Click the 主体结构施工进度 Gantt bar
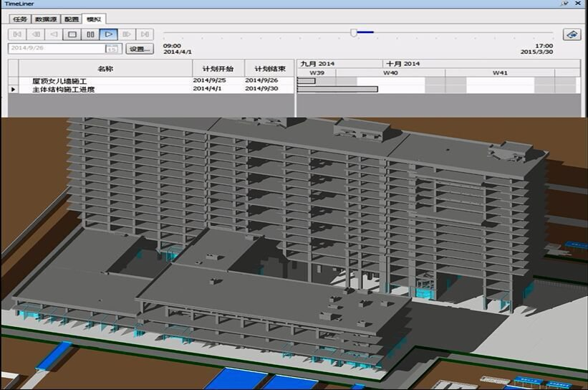This screenshot has width=588, height=390. [337, 89]
